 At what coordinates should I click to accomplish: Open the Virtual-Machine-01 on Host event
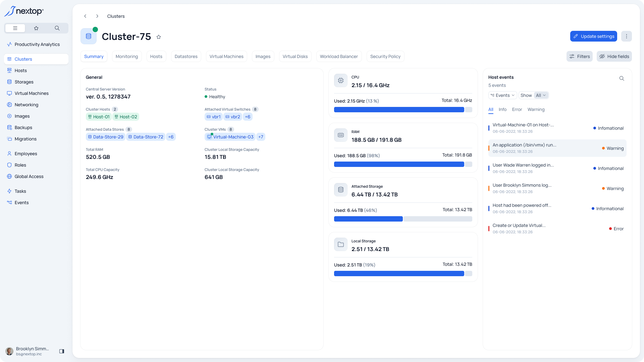(x=557, y=128)
